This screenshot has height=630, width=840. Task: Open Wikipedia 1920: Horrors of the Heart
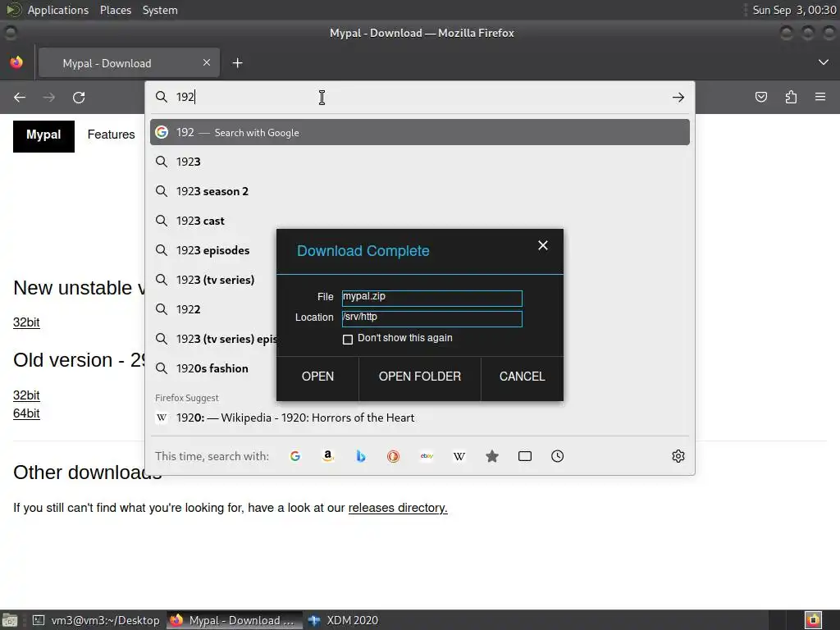point(419,418)
